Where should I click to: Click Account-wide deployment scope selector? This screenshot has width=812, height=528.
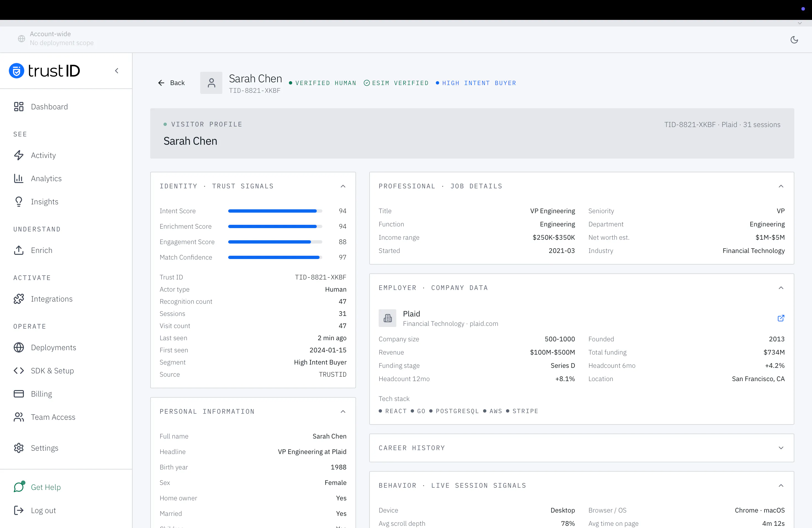pos(56,38)
